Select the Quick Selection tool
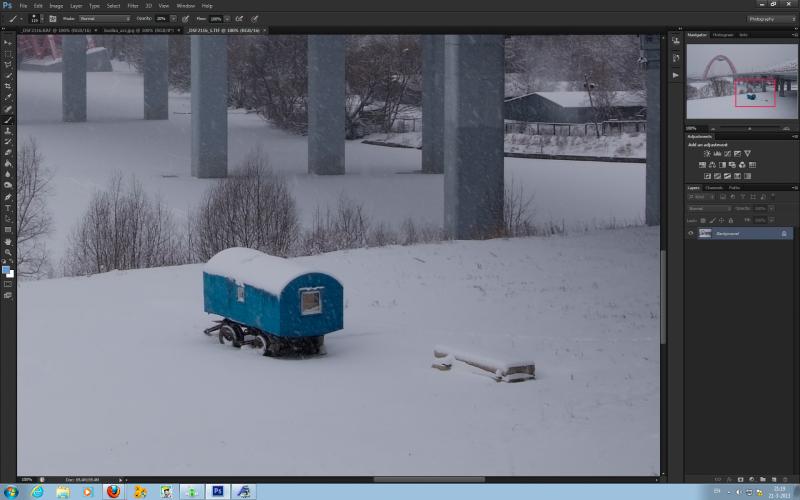The image size is (800, 500). coord(8,76)
